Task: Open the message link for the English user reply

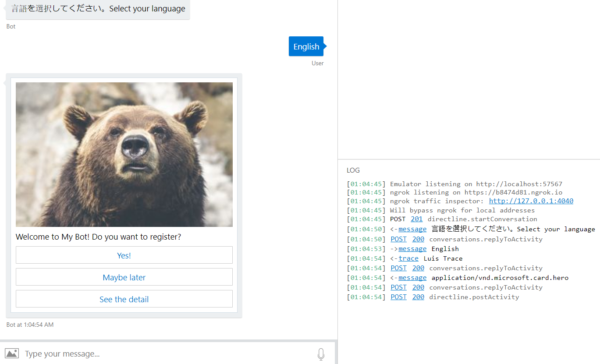Action: click(412, 248)
